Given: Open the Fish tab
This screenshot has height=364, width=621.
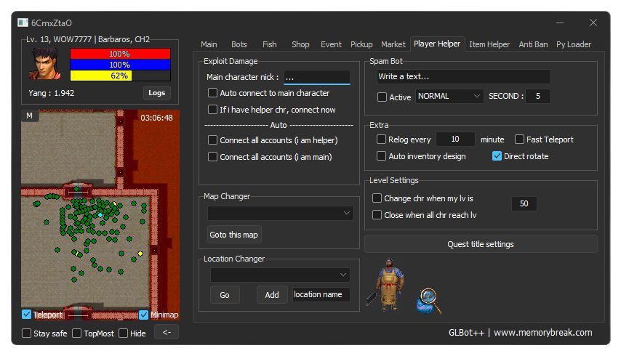Looking at the screenshot, I should point(269,44).
